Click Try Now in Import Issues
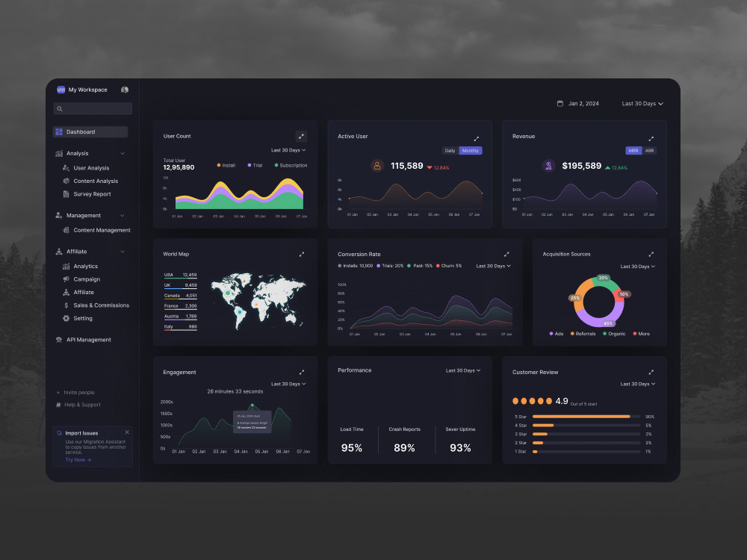Viewport: 747px width, 560px height. coord(78,459)
